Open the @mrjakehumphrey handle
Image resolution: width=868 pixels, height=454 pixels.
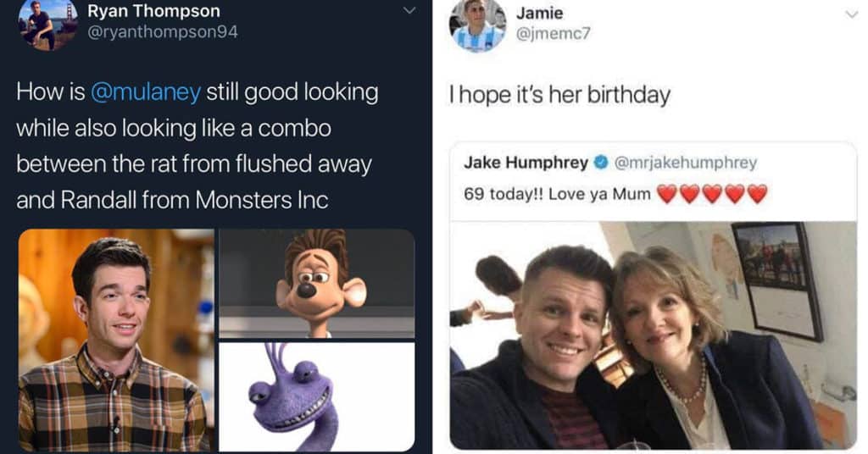point(685,163)
